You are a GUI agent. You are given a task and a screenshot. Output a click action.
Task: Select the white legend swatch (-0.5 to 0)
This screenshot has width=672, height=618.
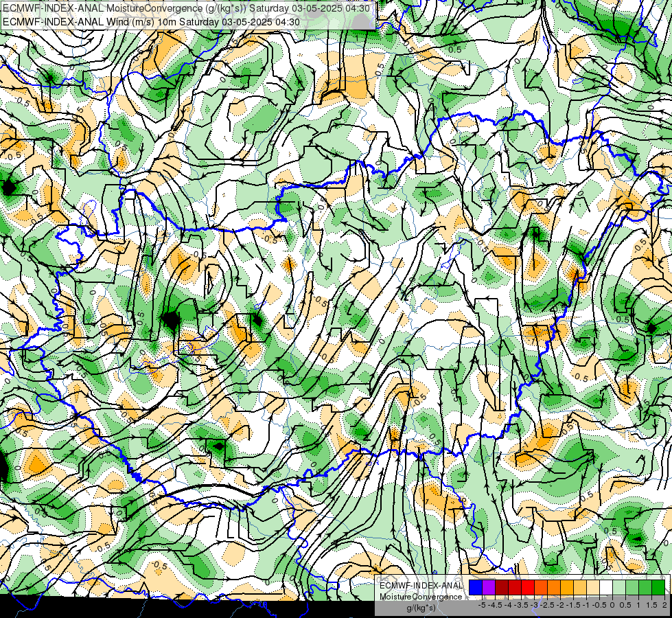tap(606, 587)
